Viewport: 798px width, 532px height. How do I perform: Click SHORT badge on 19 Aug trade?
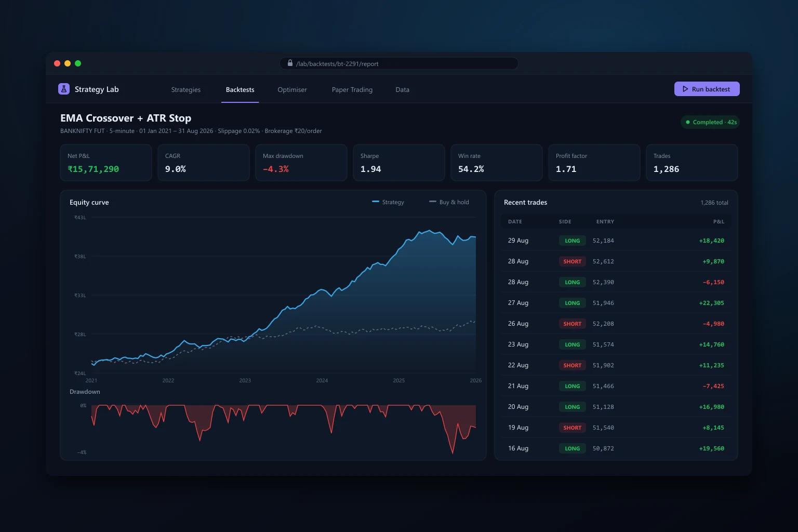pyautogui.click(x=573, y=428)
